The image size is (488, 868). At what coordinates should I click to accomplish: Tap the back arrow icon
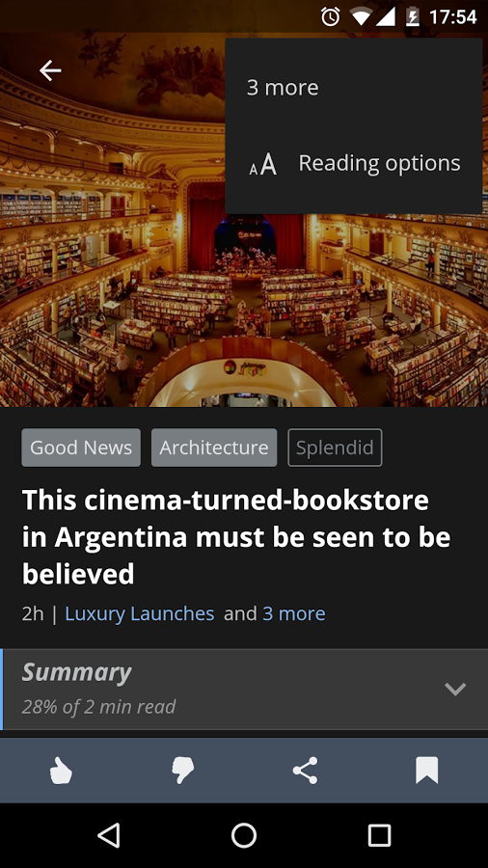click(50, 70)
